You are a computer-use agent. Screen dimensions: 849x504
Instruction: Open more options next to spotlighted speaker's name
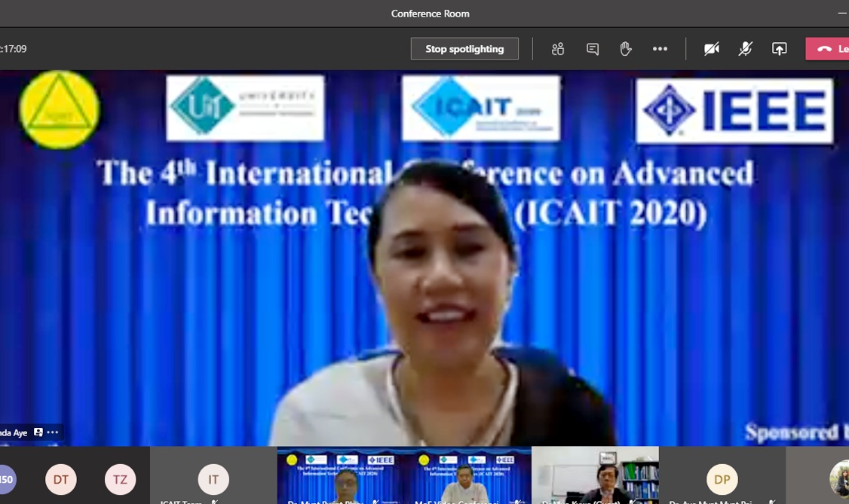(53, 432)
